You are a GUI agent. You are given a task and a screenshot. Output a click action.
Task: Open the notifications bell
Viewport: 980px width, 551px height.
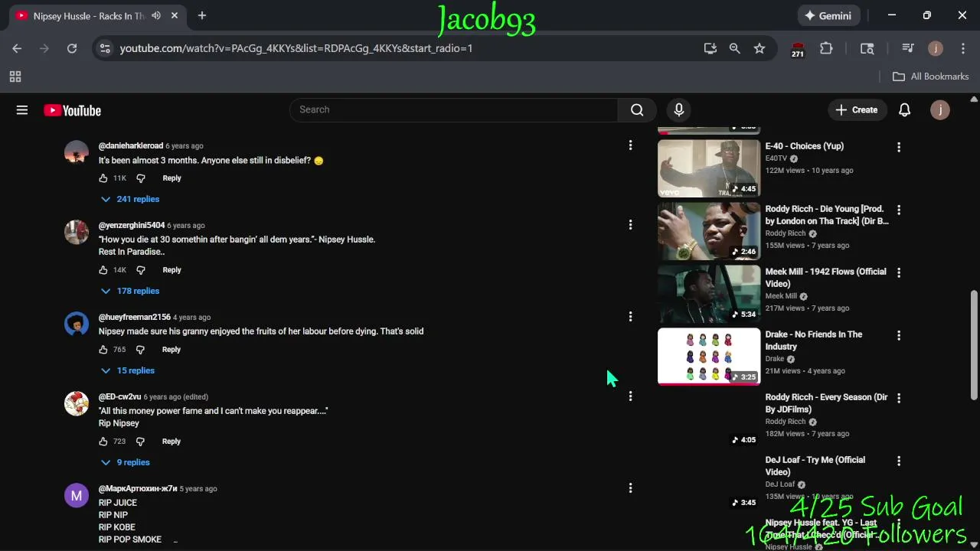coord(904,110)
